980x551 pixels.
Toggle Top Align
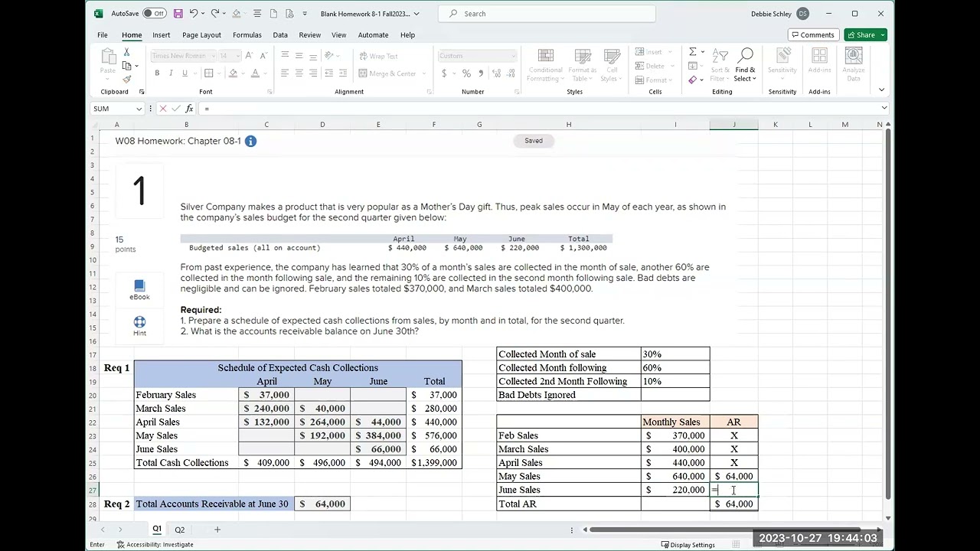285,56
